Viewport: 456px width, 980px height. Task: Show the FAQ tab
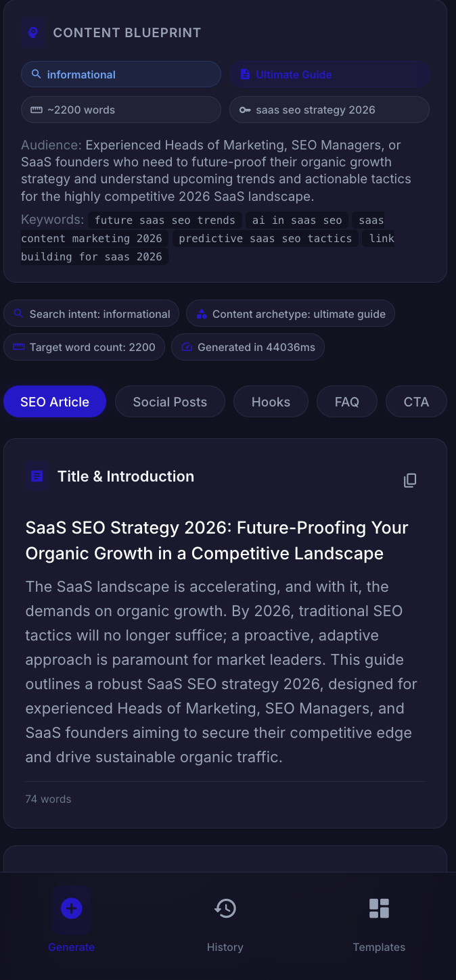tap(346, 402)
